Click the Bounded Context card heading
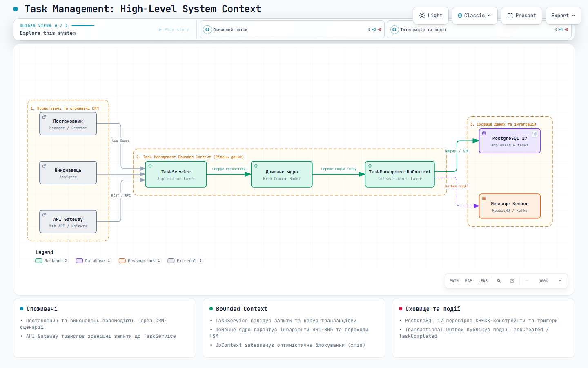Image resolution: width=588 pixels, height=368 pixels. pos(242,309)
